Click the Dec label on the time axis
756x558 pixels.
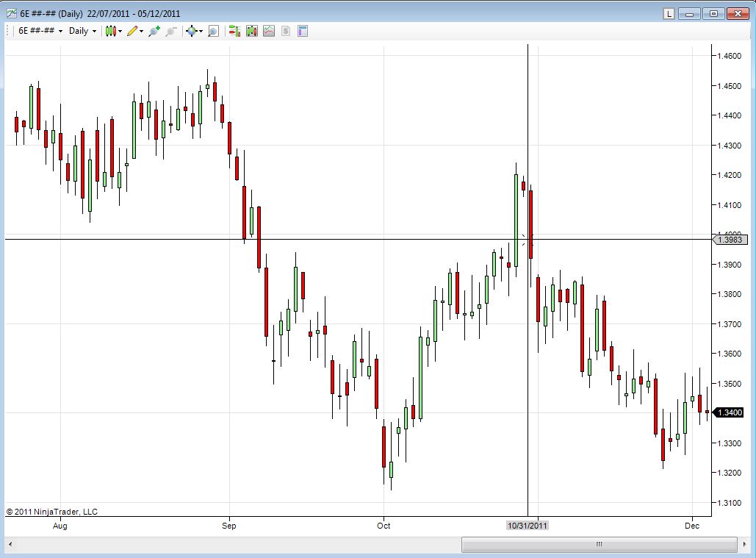[x=692, y=525]
